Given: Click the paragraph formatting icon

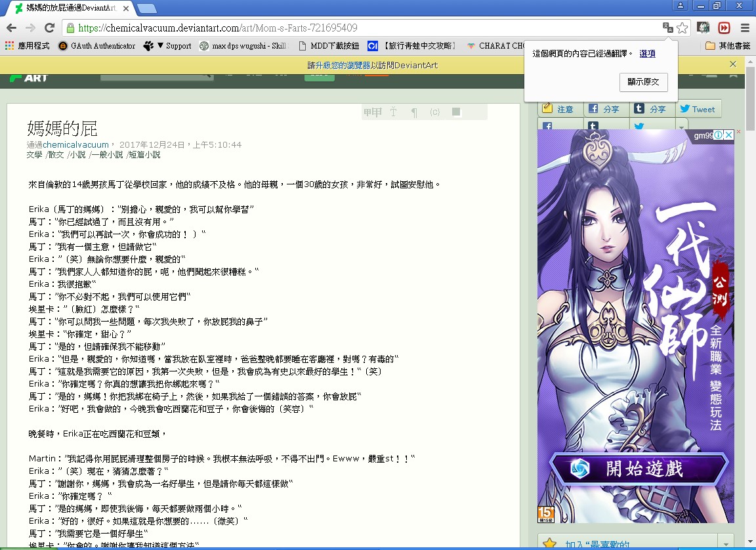Looking at the screenshot, I should pos(414,112).
